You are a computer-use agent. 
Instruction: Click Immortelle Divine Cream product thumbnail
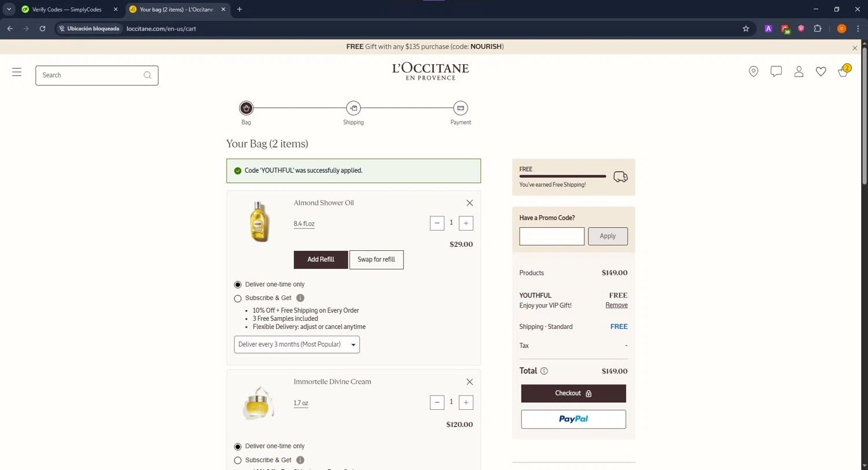coord(258,403)
